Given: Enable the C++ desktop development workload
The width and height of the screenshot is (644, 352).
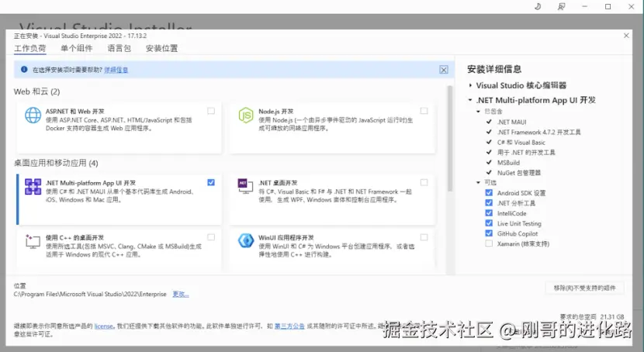Looking at the screenshot, I should point(211,237).
